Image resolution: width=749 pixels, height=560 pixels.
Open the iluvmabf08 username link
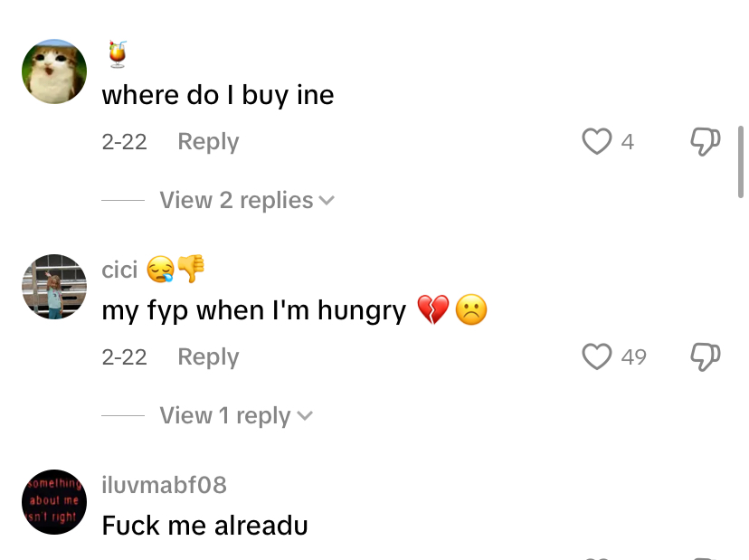(164, 485)
